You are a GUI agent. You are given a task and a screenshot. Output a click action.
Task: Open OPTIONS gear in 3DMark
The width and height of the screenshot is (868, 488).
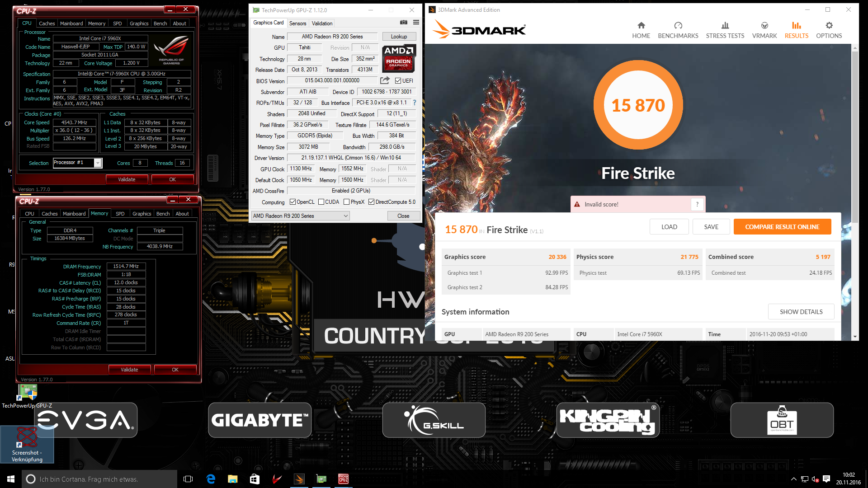pos(829,26)
